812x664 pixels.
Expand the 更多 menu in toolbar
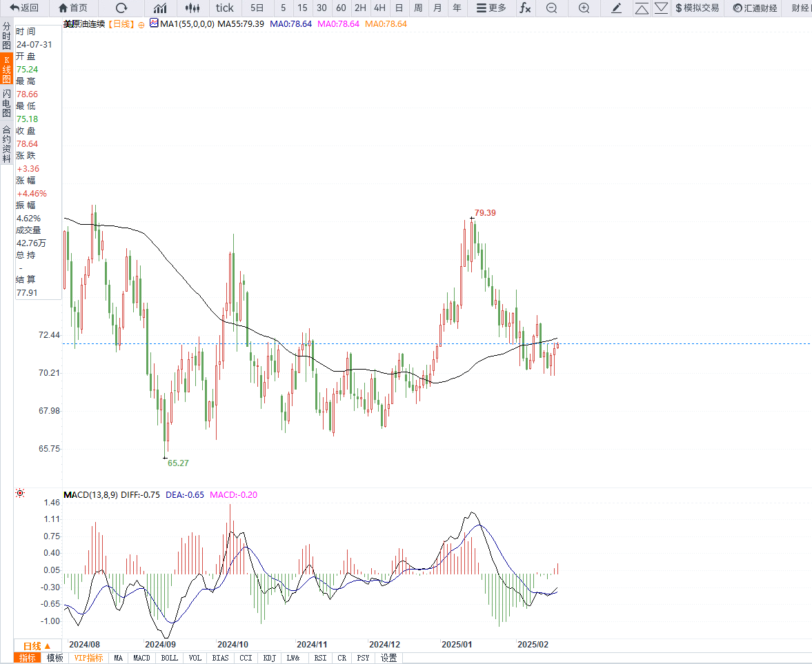[x=491, y=8]
